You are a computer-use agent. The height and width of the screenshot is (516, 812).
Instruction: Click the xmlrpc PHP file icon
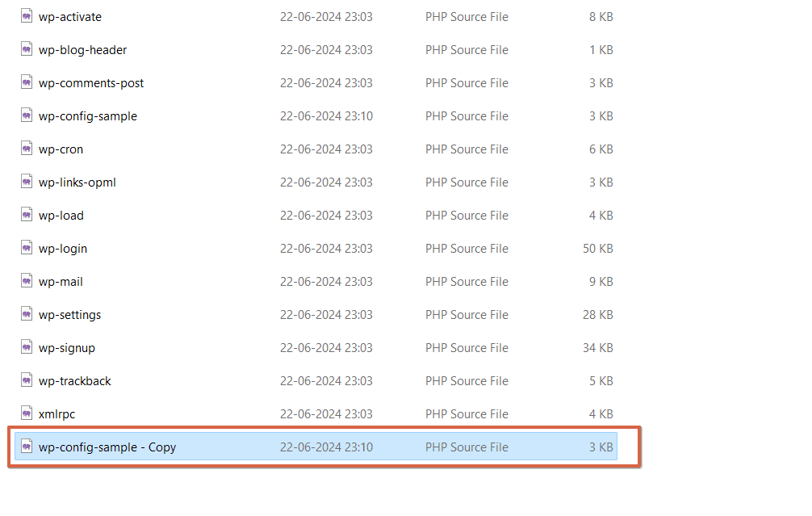tap(27, 414)
